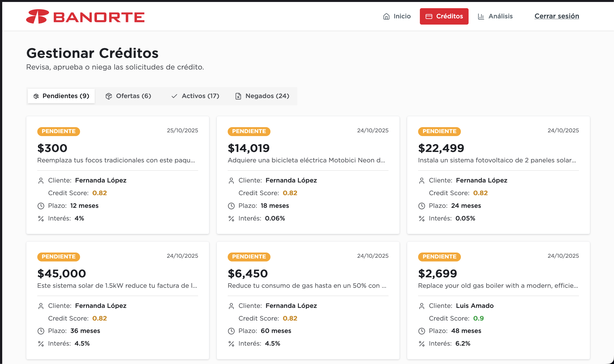614x364 pixels.
Task: Click the package icon on the Ofertas tab
Action: pyautogui.click(x=109, y=96)
